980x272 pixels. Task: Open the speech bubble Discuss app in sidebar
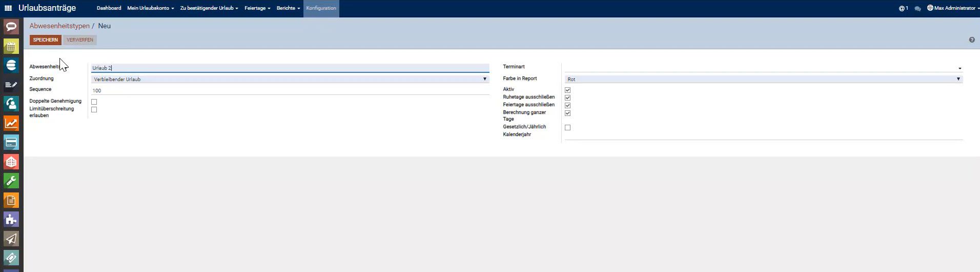tap(11, 27)
